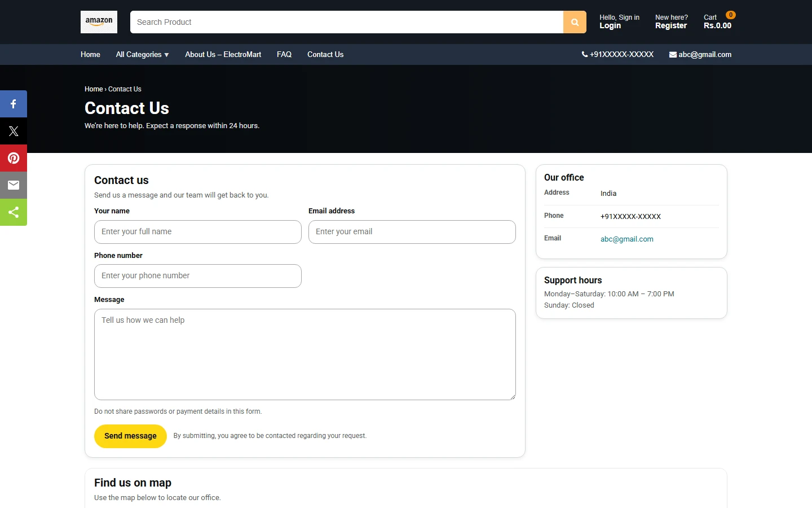Open About Us – ElectroMart page
The width and height of the screenshot is (812, 508).
coord(223,55)
